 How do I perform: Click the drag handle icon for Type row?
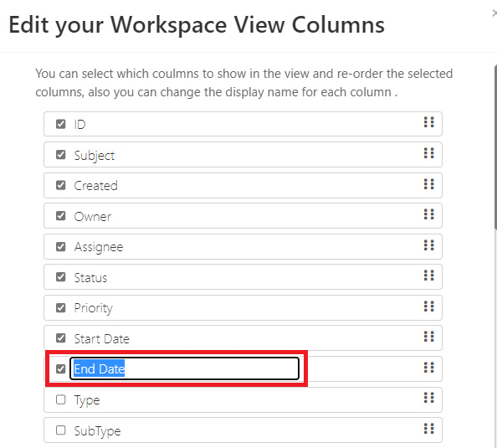(x=429, y=398)
